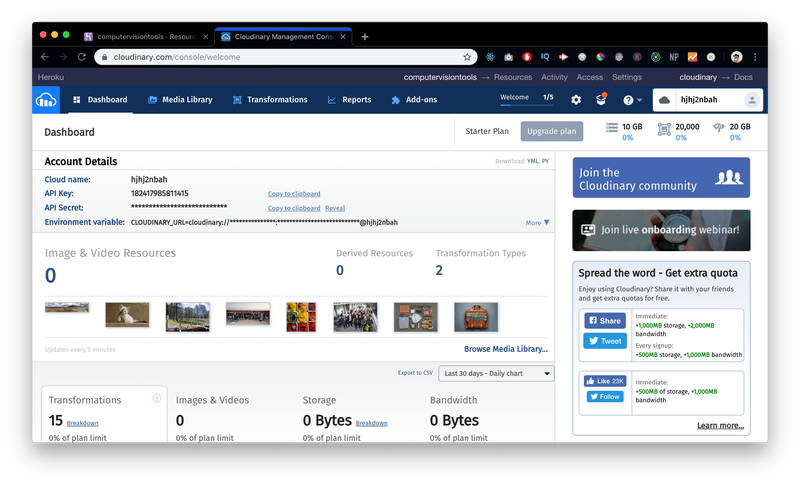800x485 pixels.
Task: Click the IQ extension icon
Action: click(x=545, y=57)
